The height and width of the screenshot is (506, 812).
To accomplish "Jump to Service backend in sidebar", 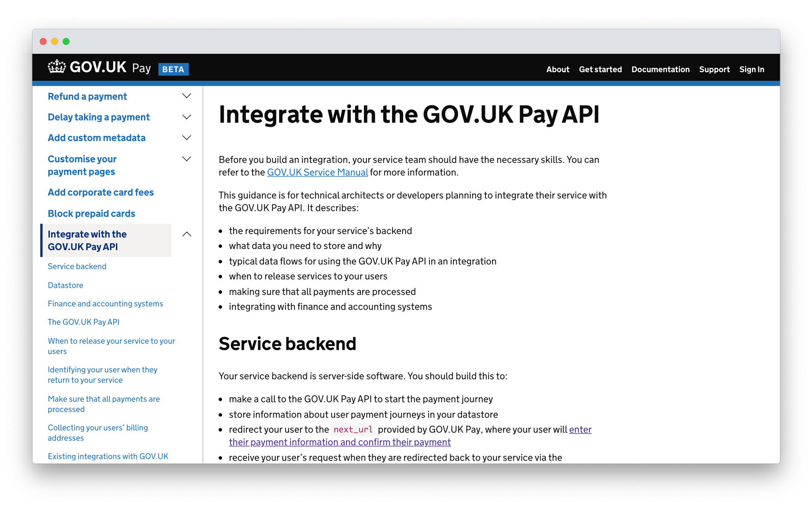I will (77, 266).
